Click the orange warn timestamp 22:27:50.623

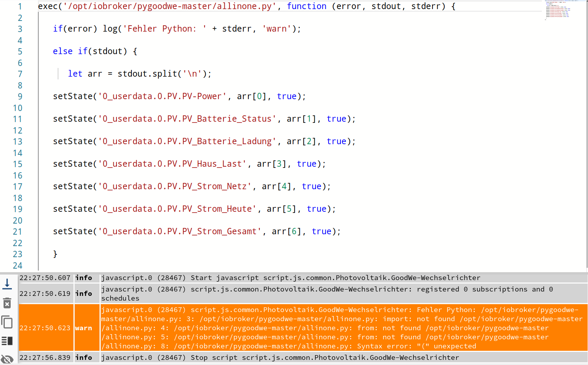pos(45,328)
